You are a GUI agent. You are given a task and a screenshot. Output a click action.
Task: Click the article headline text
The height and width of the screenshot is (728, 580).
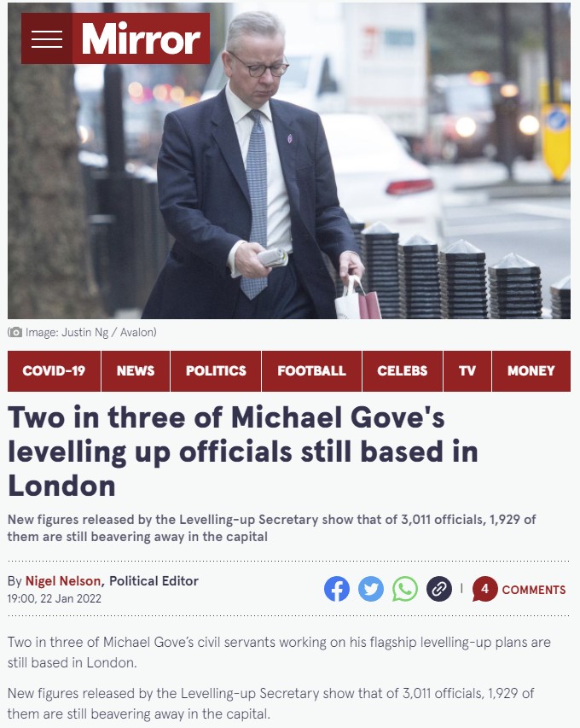click(x=243, y=451)
